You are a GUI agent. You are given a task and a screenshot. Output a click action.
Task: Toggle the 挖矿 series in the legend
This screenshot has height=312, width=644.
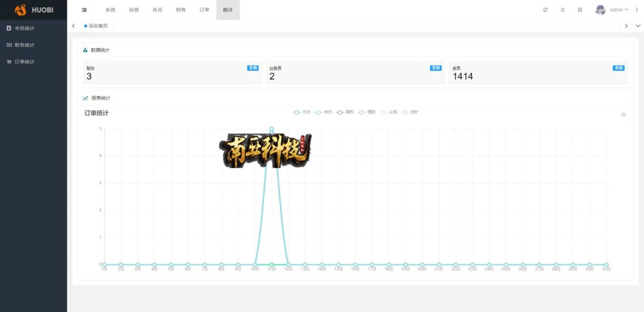(410, 112)
